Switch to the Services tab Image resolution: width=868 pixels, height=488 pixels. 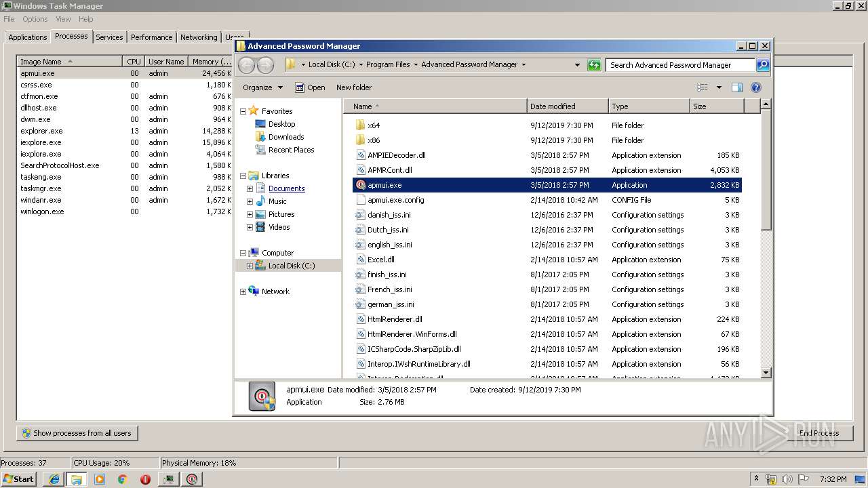pos(109,37)
